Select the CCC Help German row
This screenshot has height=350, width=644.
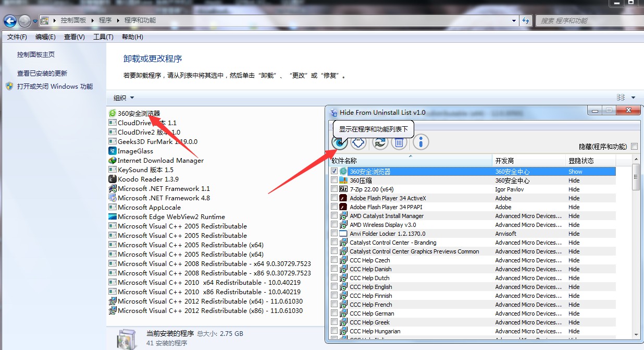[x=473, y=313]
